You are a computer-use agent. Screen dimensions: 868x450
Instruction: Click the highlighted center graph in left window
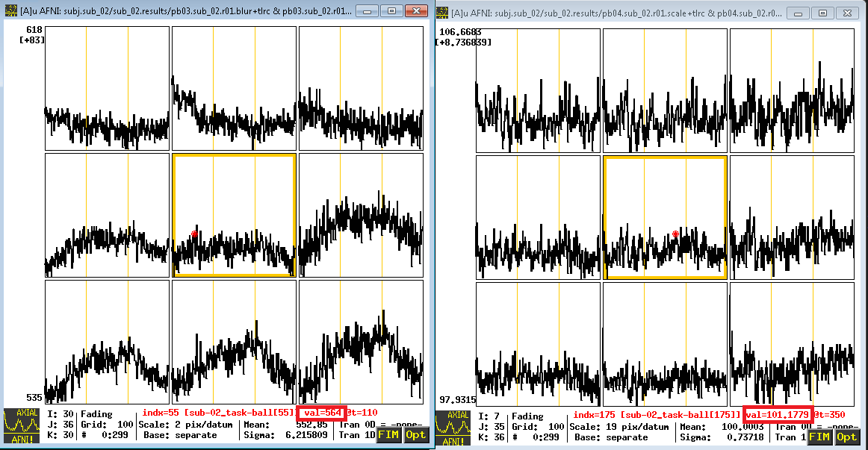(234, 215)
